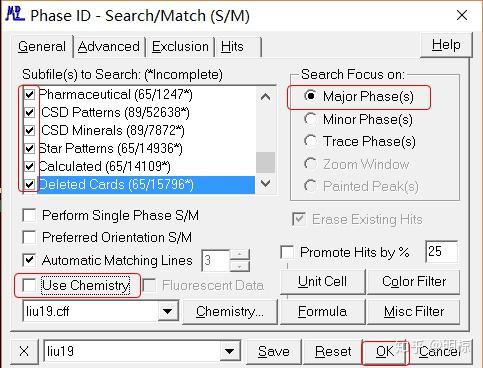Switch to the Advanced tab
The width and height of the screenshot is (483, 368).
tap(109, 46)
